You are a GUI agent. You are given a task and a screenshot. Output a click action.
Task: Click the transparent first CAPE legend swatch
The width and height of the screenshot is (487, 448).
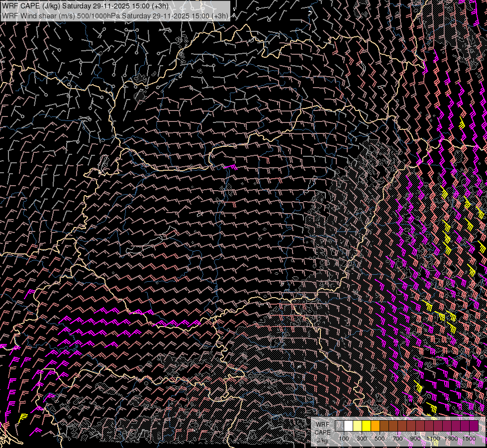pos(339,426)
